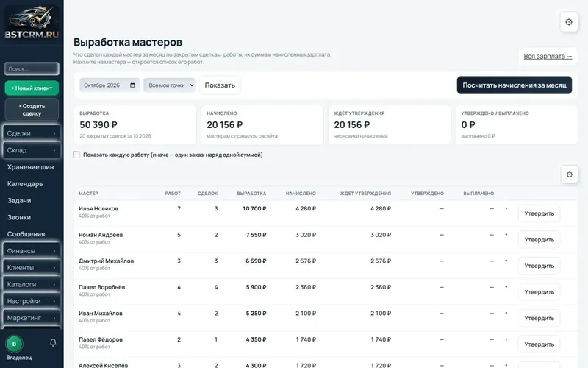Image resolution: width=588 pixels, height=368 pixels.
Task: Follow the Вся зарплата link
Action: point(548,57)
